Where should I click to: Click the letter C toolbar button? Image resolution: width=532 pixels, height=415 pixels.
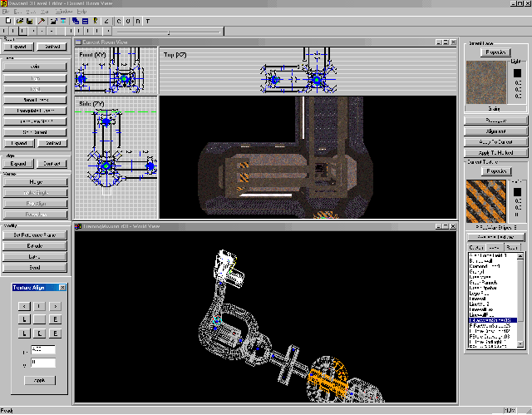pyautogui.click(x=119, y=21)
